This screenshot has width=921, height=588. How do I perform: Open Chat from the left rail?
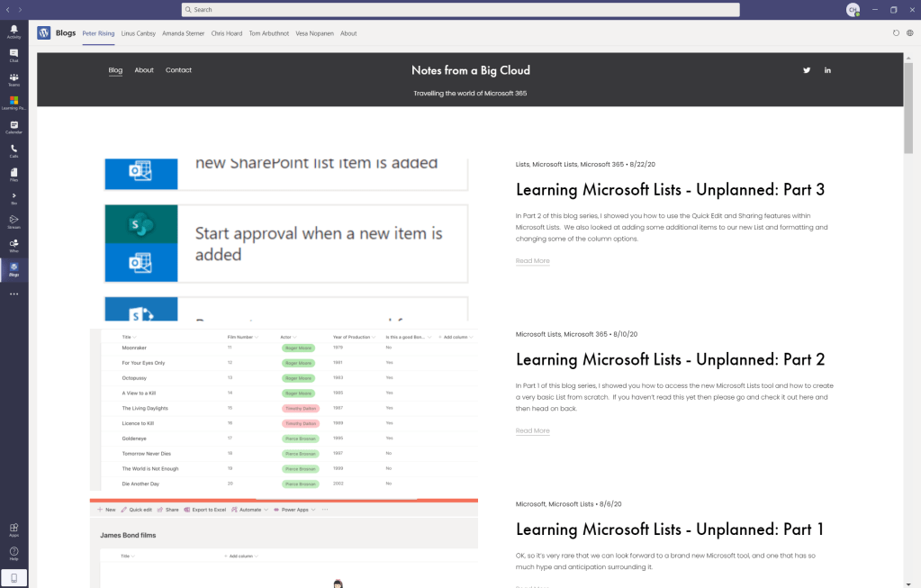point(14,54)
